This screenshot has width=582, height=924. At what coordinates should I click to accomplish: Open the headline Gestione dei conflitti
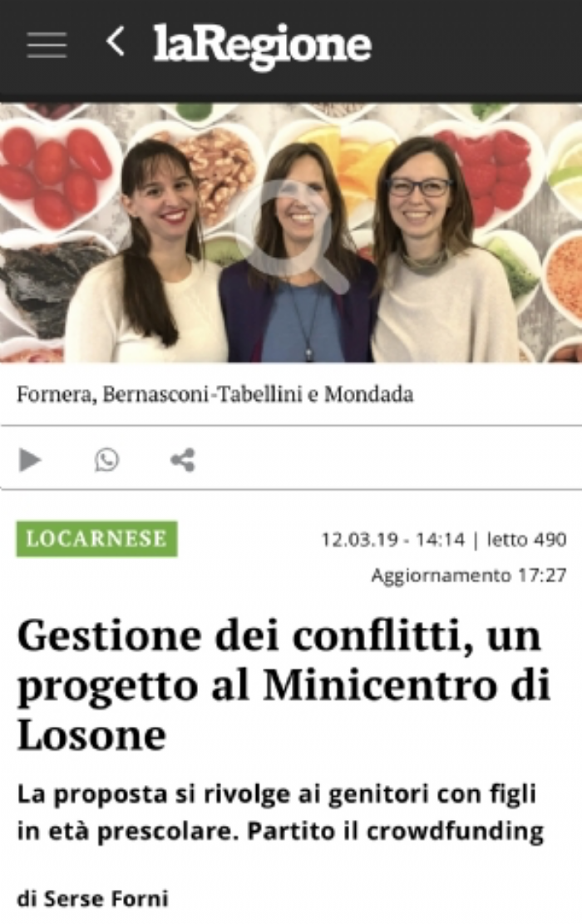tap(284, 685)
